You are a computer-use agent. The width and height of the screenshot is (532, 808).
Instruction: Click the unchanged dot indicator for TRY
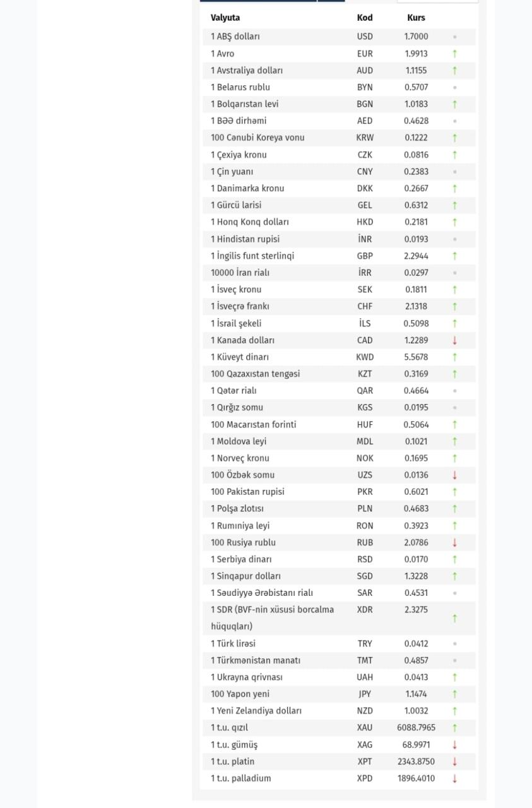(x=454, y=644)
